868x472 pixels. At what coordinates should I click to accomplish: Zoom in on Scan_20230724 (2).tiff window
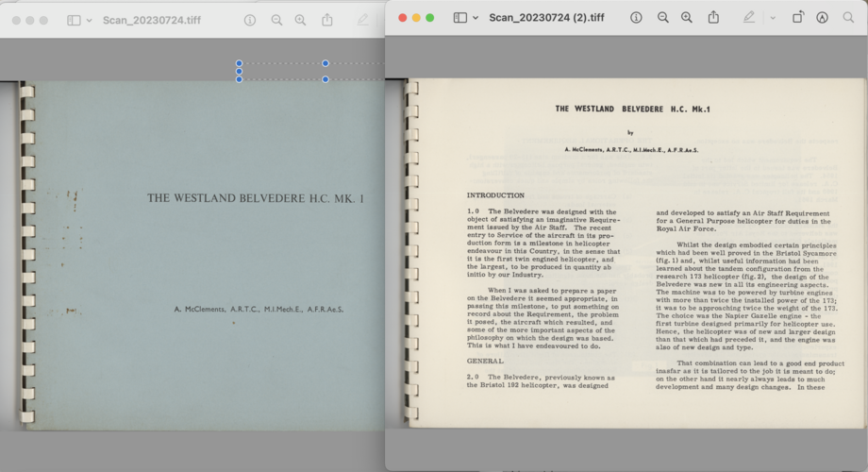click(687, 18)
